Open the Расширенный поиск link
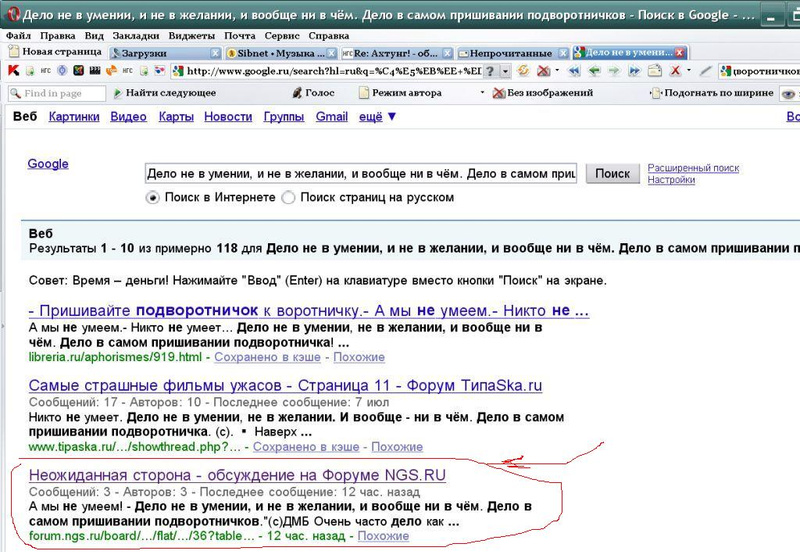The image size is (800, 552). (693, 168)
